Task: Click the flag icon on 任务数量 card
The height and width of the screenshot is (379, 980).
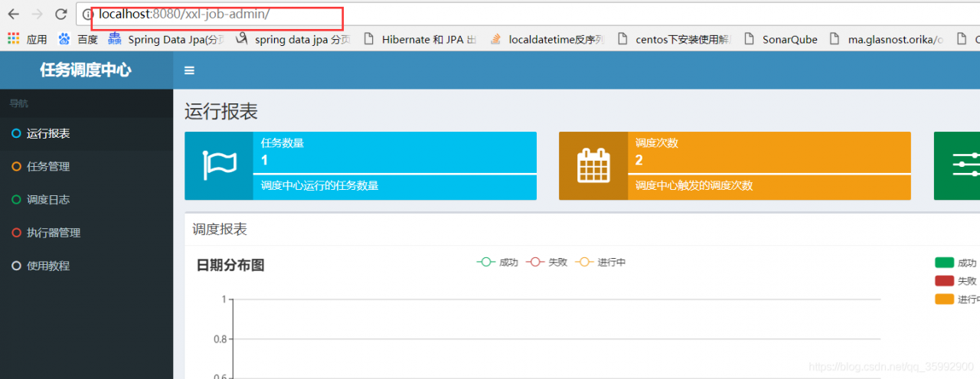Action: [219, 165]
